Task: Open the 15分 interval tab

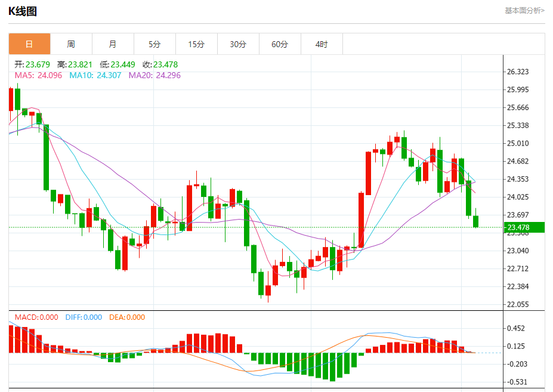Action: [x=196, y=44]
